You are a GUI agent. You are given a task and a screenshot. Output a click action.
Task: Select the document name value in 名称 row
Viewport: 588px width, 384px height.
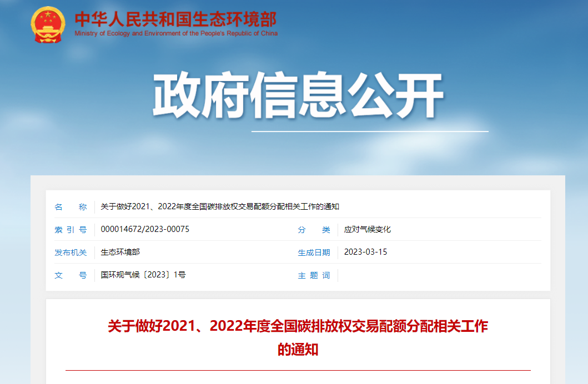pyautogui.click(x=220, y=206)
